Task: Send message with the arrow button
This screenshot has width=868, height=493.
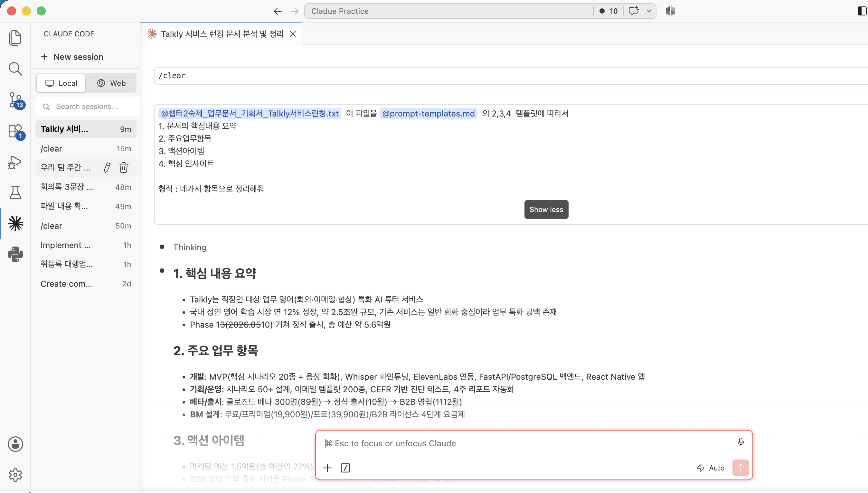Action: 741,468
